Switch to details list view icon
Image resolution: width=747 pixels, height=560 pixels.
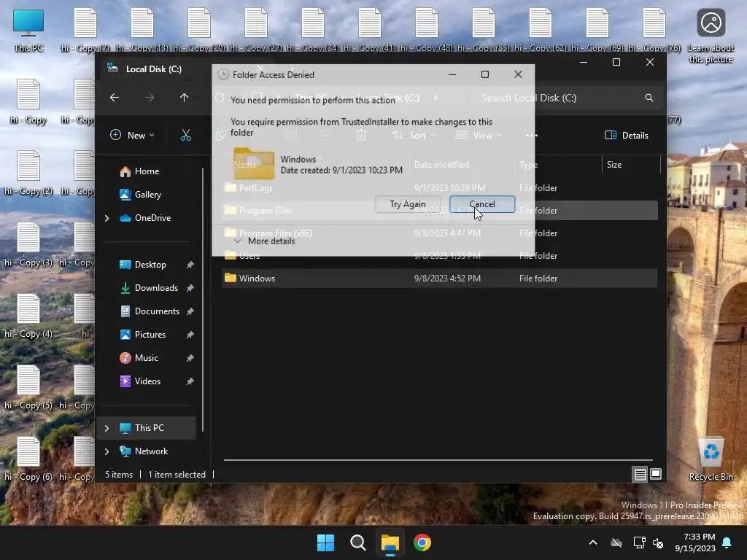(x=640, y=474)
